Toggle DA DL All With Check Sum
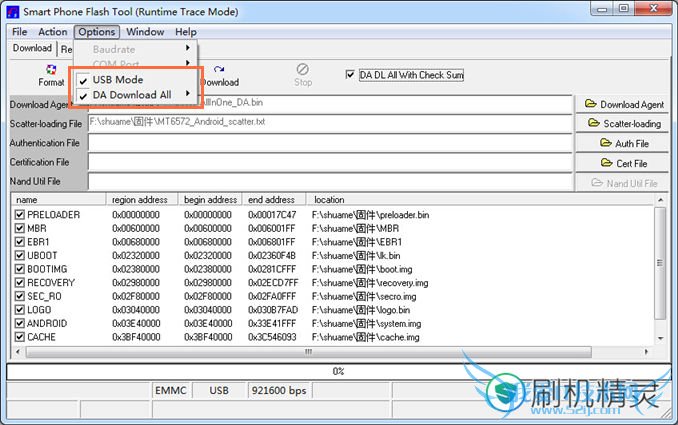 (x=350, y=75)
